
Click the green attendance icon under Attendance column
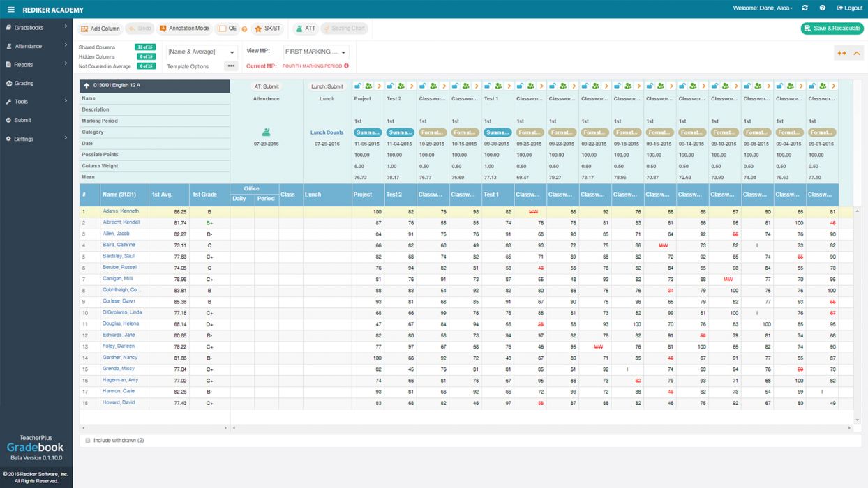(x=266, y=132)
